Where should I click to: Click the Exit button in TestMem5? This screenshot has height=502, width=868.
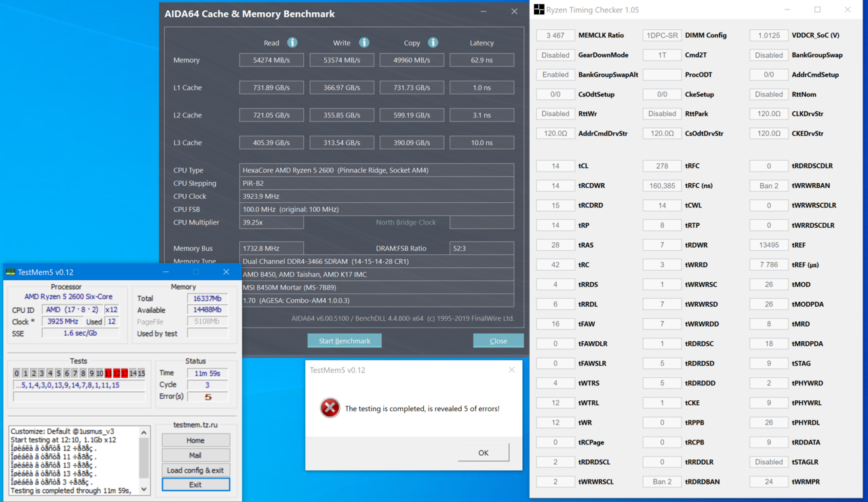pyautogui.click(x=195, y=484)
